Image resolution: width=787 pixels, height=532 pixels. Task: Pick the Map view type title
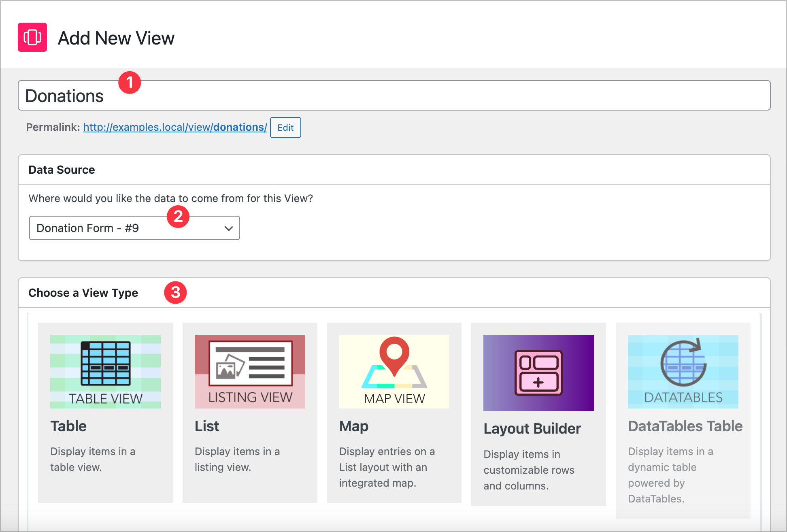coord(354,426)
